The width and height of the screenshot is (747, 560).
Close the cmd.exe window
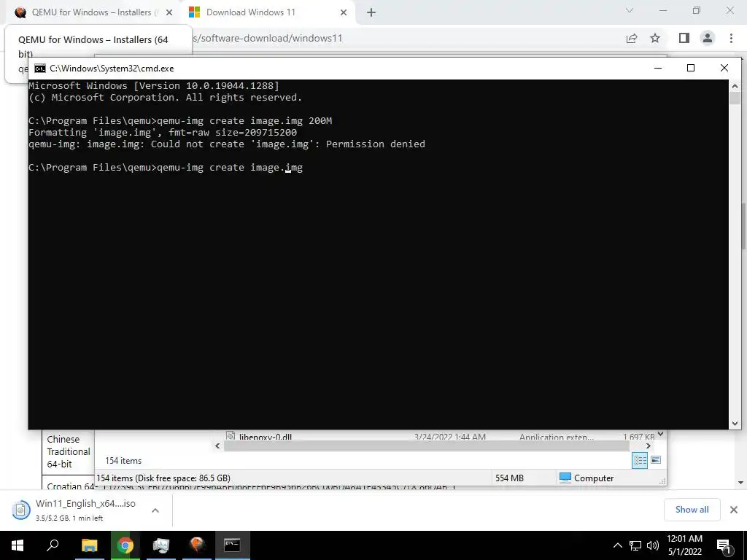(x=724, y=68)
